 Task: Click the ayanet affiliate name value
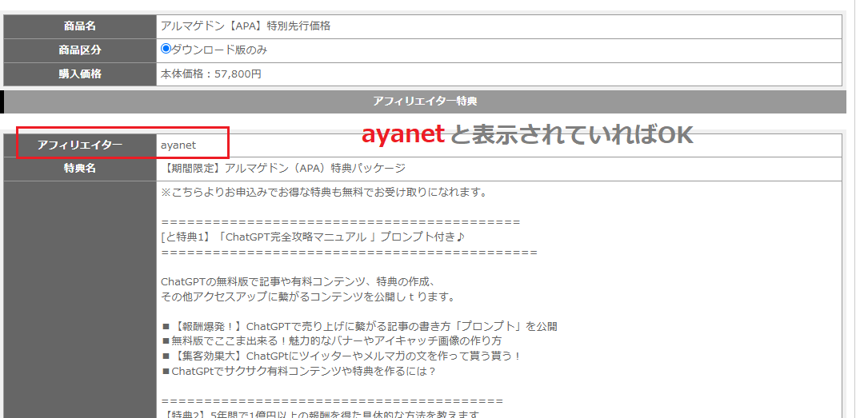(178, 145)
